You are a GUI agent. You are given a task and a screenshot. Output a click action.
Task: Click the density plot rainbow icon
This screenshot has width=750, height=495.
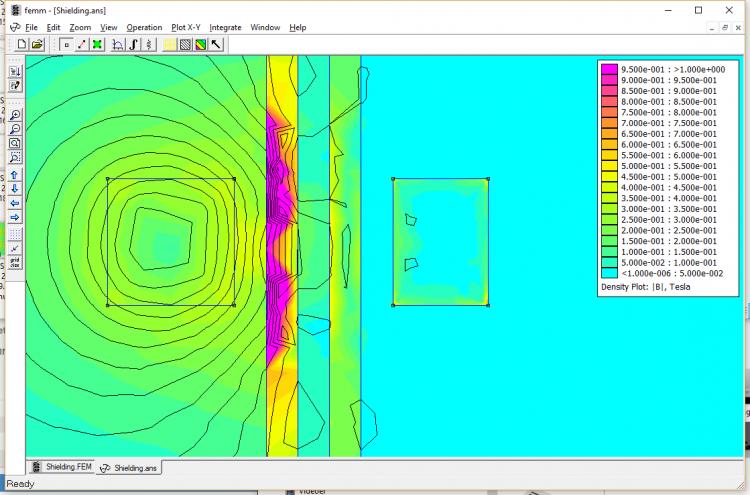(200, 44)
